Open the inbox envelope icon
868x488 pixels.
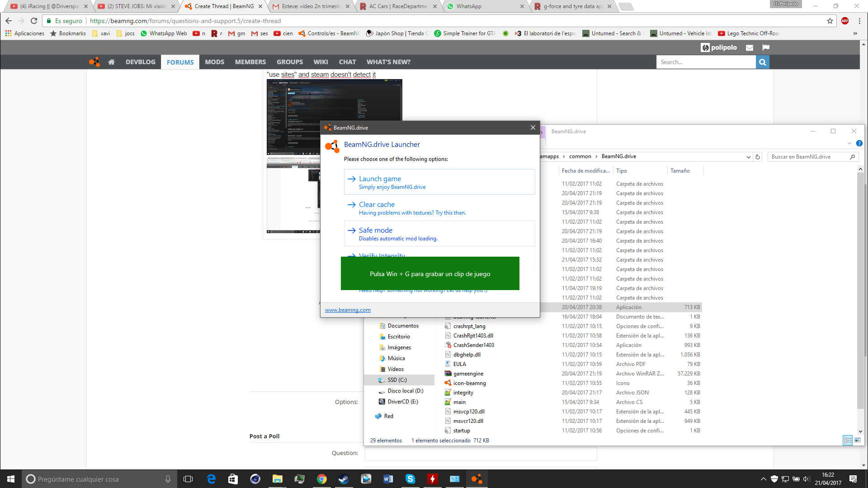(x=750, y=47)
